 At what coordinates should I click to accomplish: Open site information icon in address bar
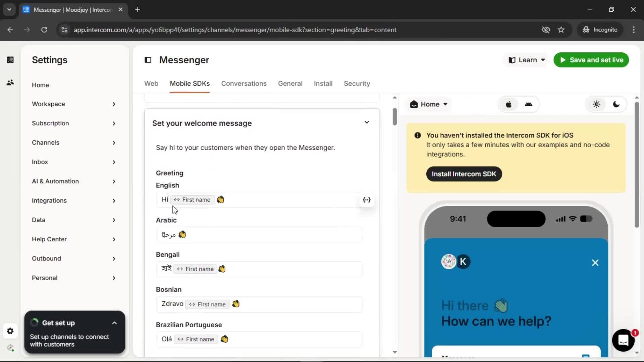[x=64, y=30]
